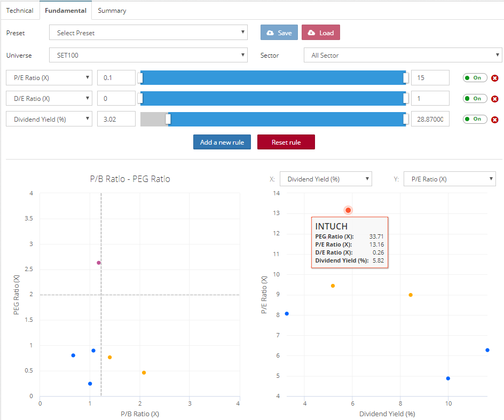Click the Add a new rule button
The width and height of the screenshot is (504, 420).
(x=222, y=142)
